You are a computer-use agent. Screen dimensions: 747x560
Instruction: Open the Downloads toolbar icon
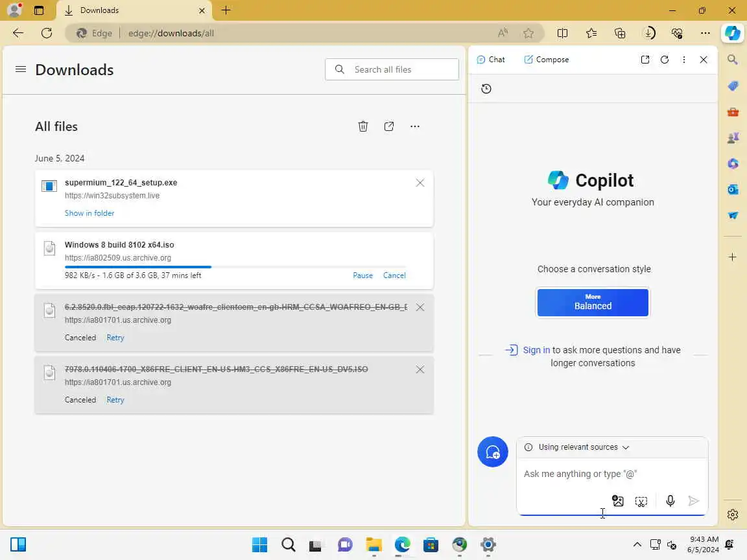(649, 33)
